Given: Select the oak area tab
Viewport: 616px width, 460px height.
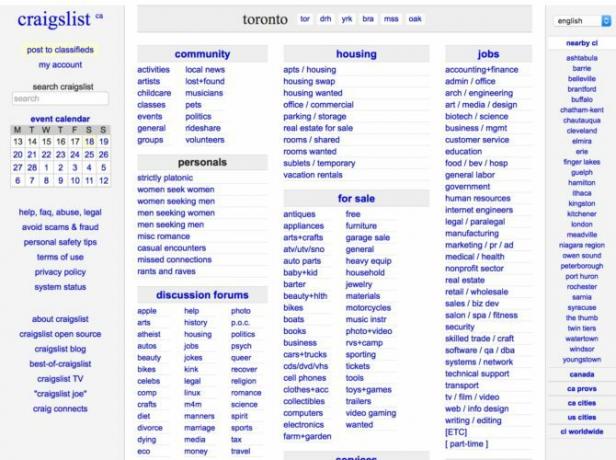Looking at the screenshot, I should point(415,19).
